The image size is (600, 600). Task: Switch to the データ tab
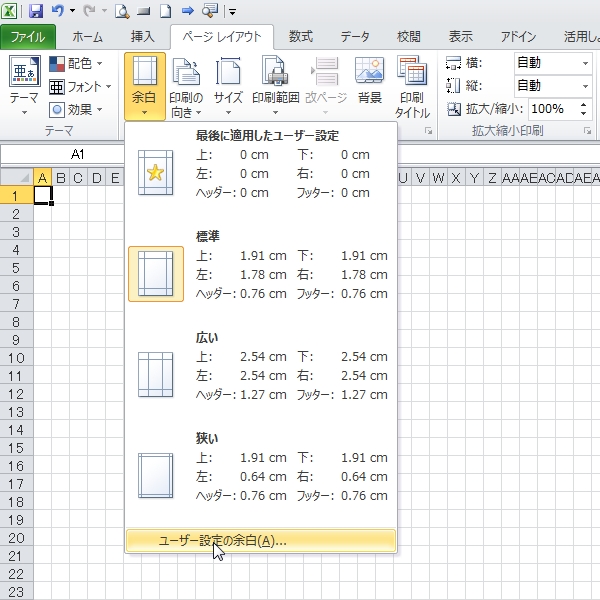click(x=355, y=37)
